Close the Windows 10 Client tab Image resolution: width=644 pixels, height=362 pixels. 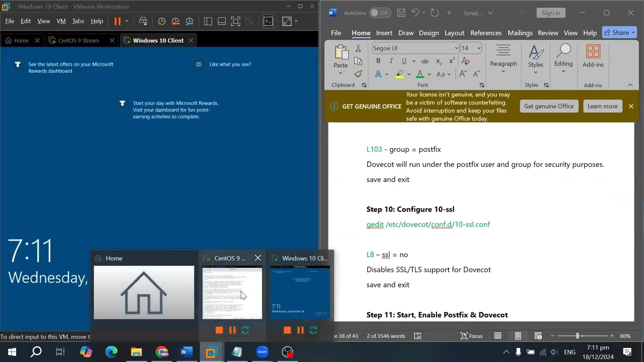coord(190,40)
